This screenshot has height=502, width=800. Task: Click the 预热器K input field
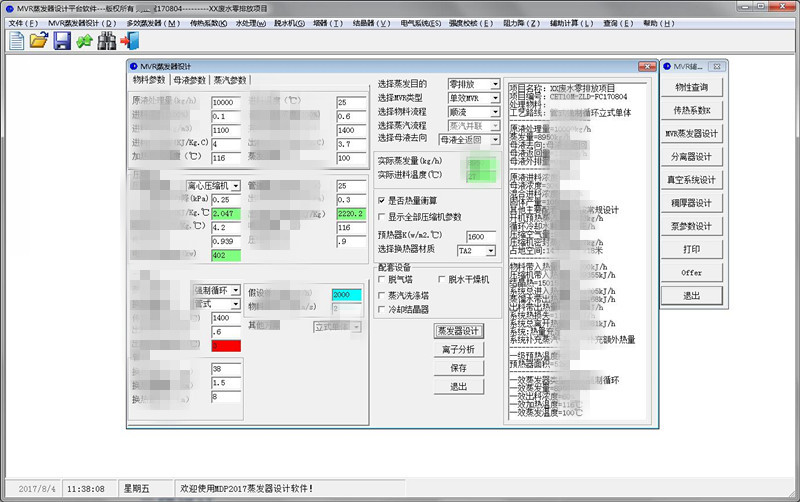pyautogui.click(x=481, y=236)
